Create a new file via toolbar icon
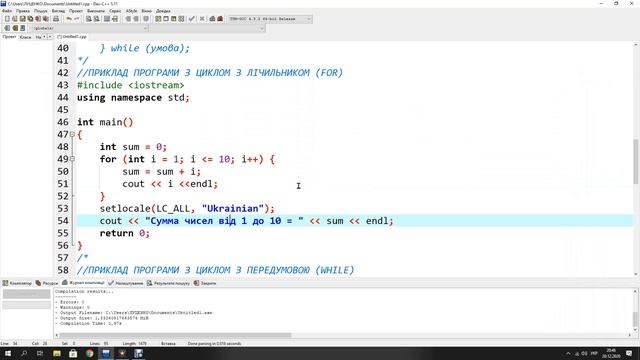 click(x=7, y=19)
